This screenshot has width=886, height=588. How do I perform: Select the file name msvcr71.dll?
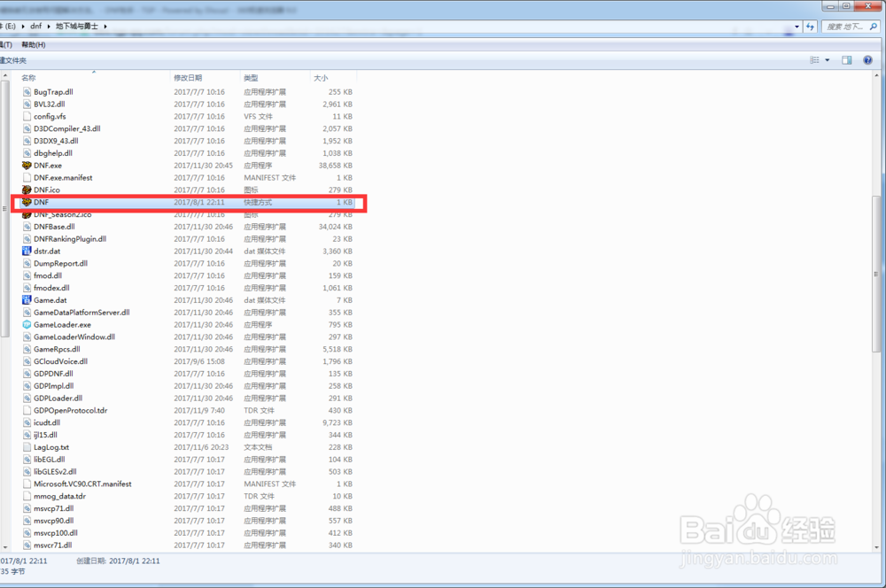[52, 545]
